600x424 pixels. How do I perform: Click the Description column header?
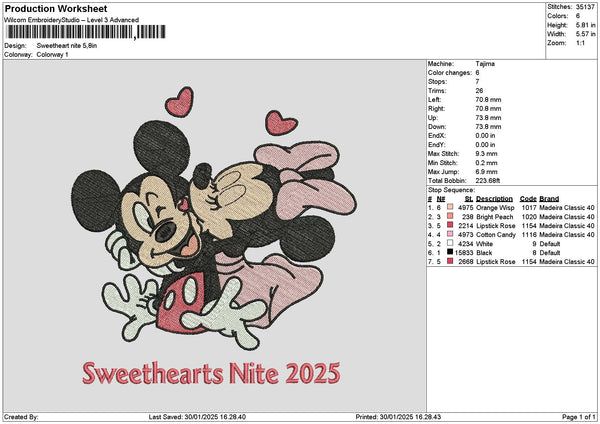494,198
